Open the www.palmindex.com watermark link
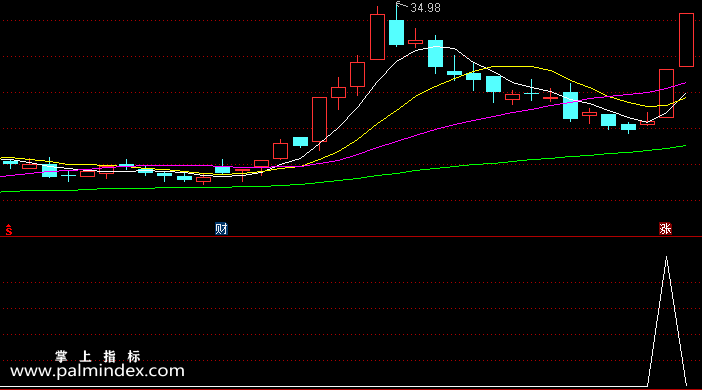The image size is (702, 390). click(97, 371)
